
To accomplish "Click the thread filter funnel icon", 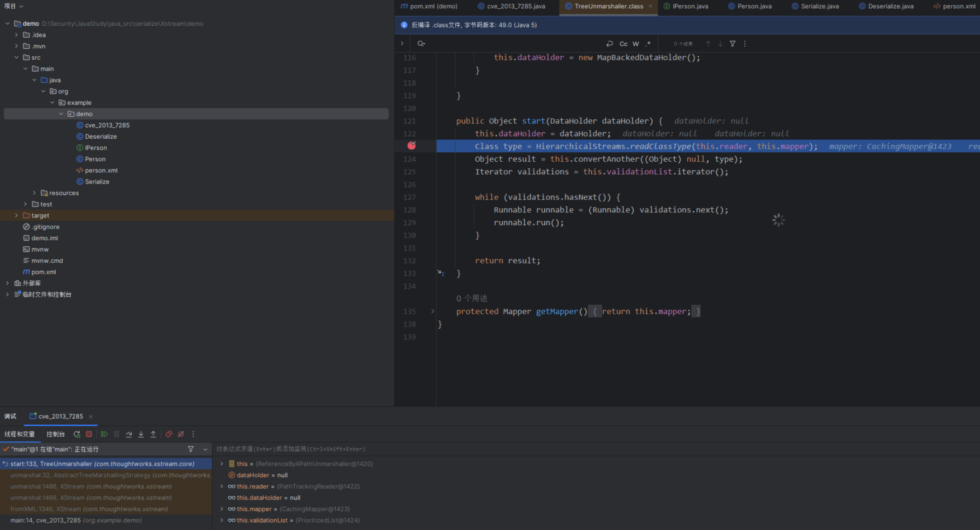I will click(191, 449).
